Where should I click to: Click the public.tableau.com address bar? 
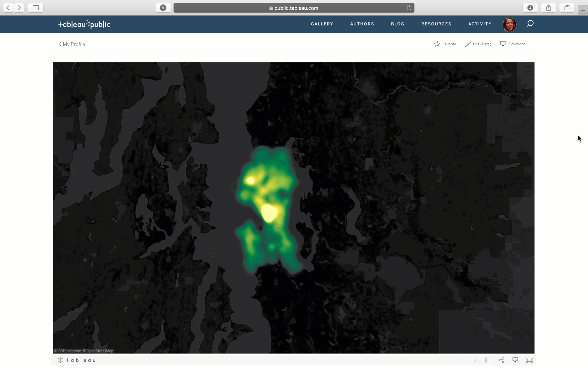(294, 8)
